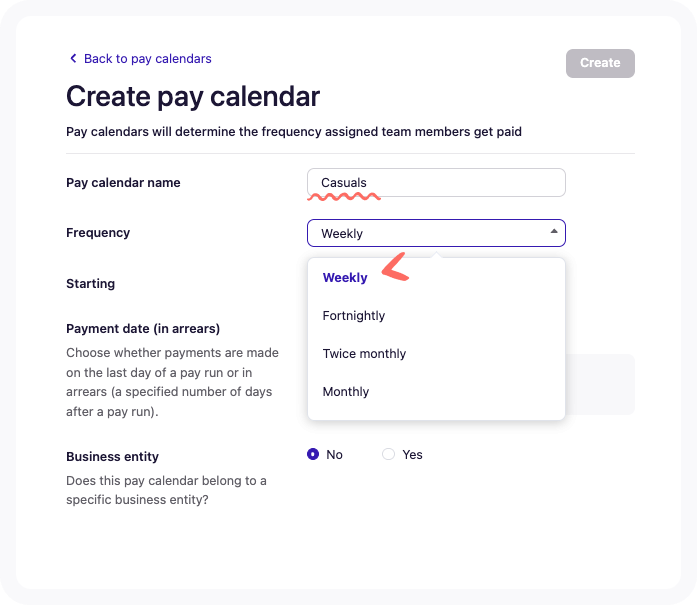Click the "Business entity" label
The width and height of the screenshot is (697, 605).
(x=112, y=457)
